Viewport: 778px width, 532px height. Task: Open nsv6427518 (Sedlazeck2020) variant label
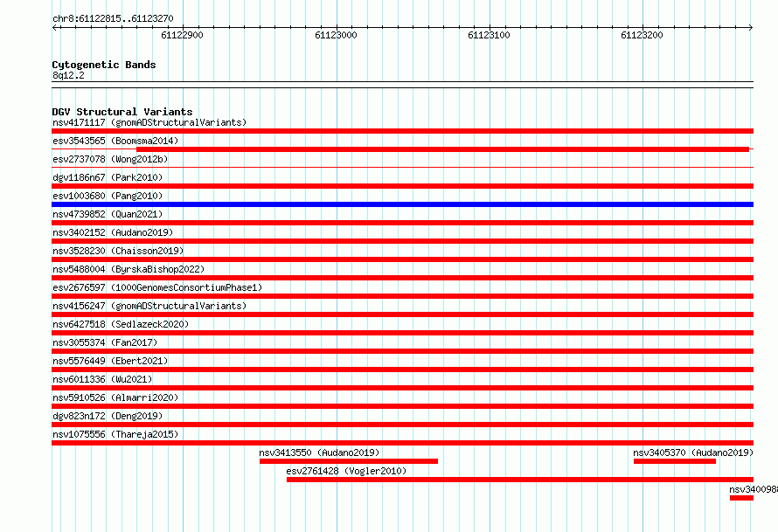[121, 324]
